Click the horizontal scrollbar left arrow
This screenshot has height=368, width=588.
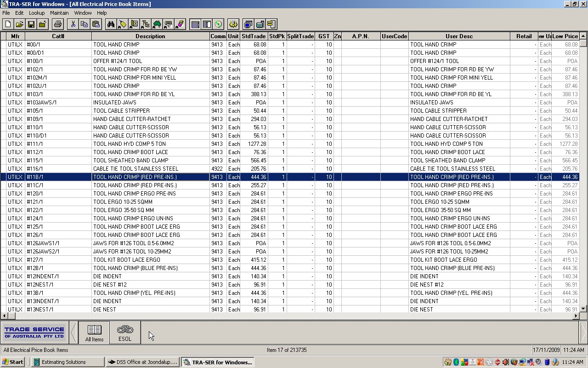(x=4, y=316)
